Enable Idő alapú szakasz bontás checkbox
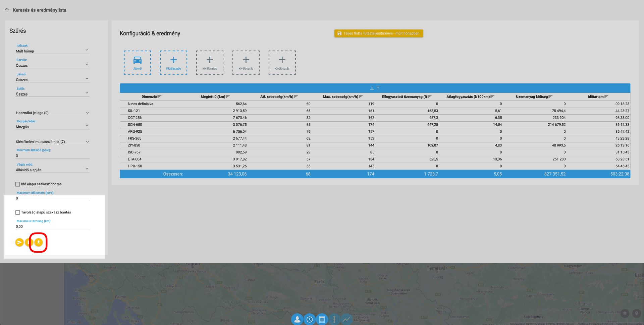 pos(18,184)
